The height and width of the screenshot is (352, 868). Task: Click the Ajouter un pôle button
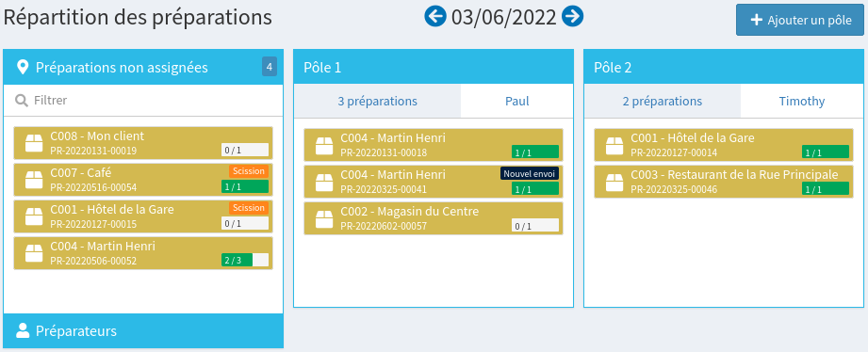[800, 20]
